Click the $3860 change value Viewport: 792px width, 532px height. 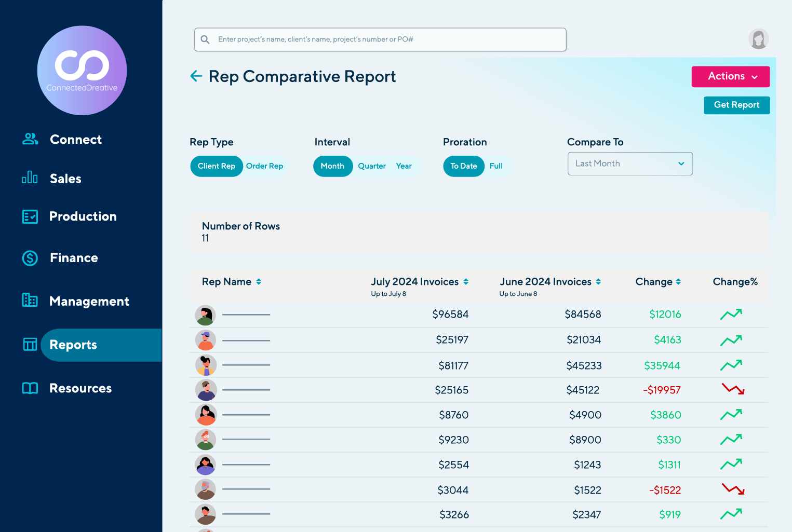tap(666, 415)
